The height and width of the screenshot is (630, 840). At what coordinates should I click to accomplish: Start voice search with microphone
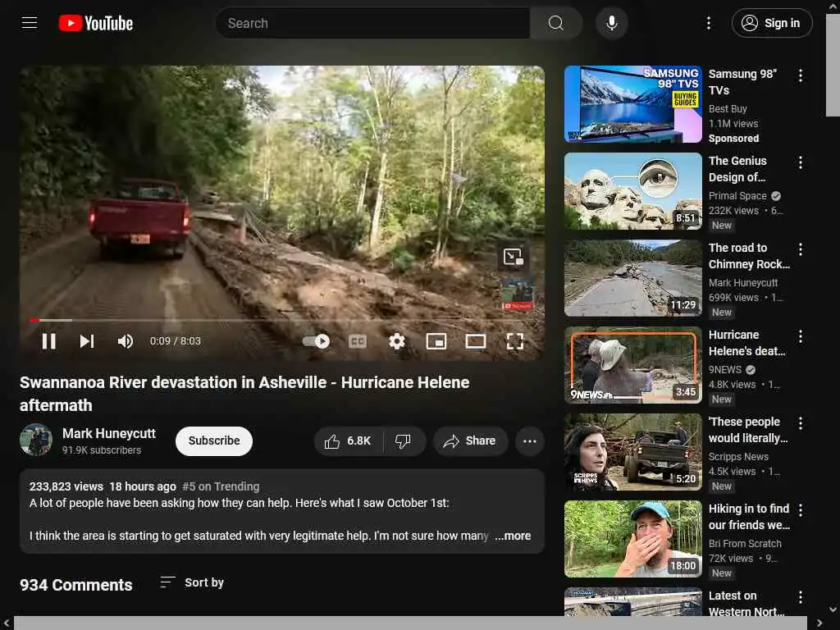[612, 23]
